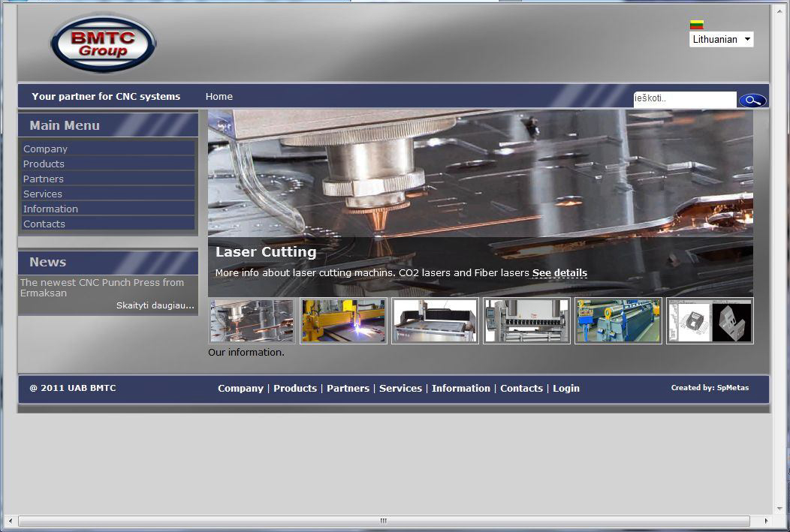Click the Created by: SpMetas credit
This screenshot has width=790, height=532.
coord(710,387)
